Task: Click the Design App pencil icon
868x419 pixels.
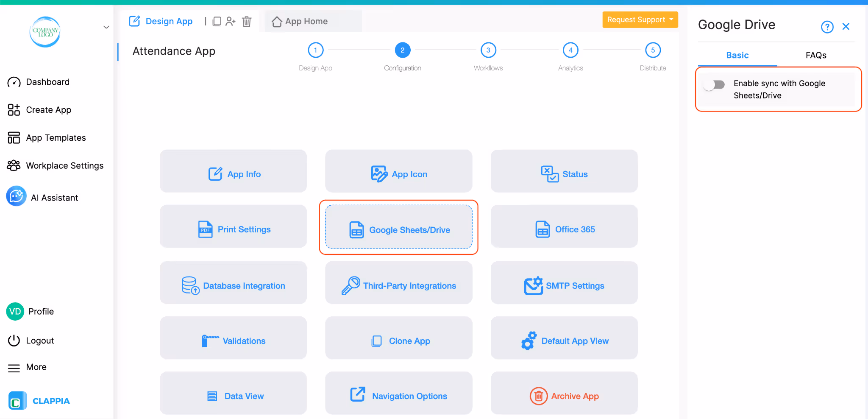Action: (x=134, y=21)
